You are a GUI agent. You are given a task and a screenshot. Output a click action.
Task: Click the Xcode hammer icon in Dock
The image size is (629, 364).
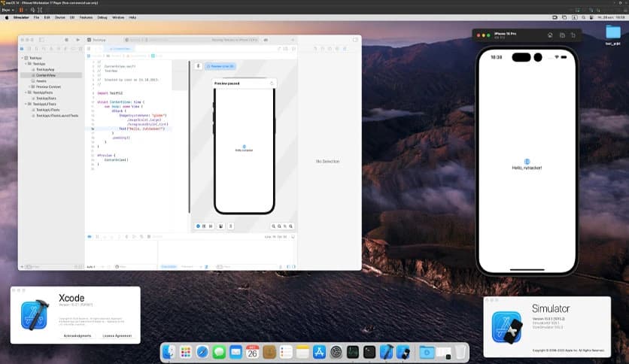tap(386, 353)
